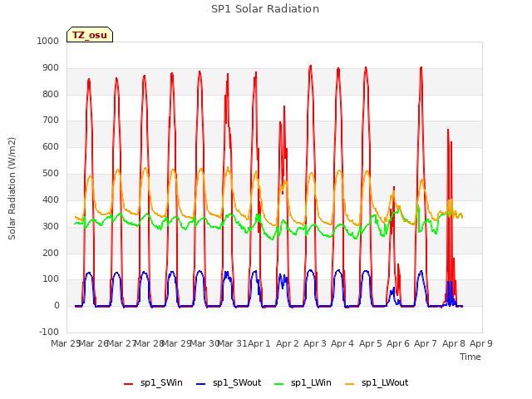This screenshot has height=399, width=532.
Task: Click the Apr 8 x-axis label
Action: click(x=453, y=343)
